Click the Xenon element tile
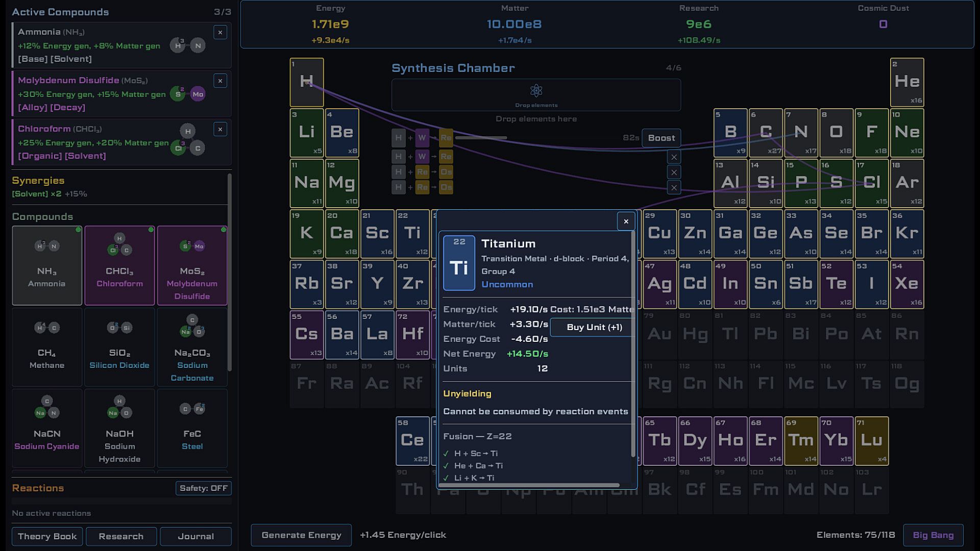 (907, 284)
